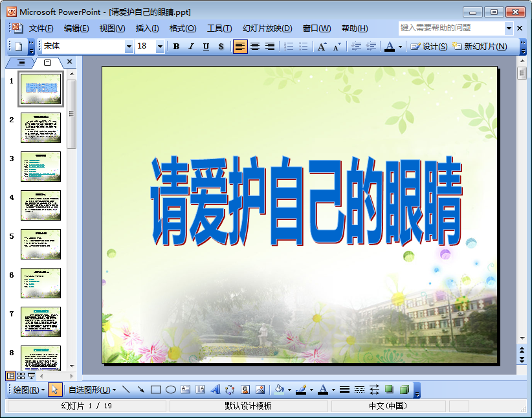The height and width of the screenshot is (418, 532).
Task: Close the slide thumbnail pane
Action: [69, 61]
